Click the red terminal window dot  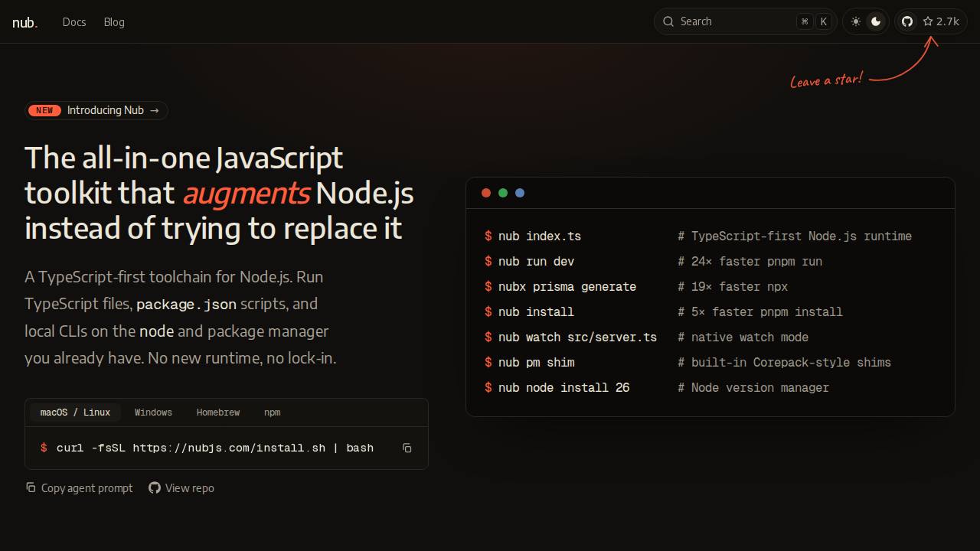click(485, 193)
